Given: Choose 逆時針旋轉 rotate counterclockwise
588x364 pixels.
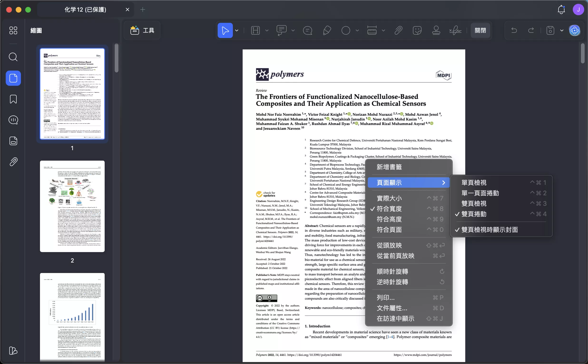Looking at the screenshot, I should tap(409, 282).
